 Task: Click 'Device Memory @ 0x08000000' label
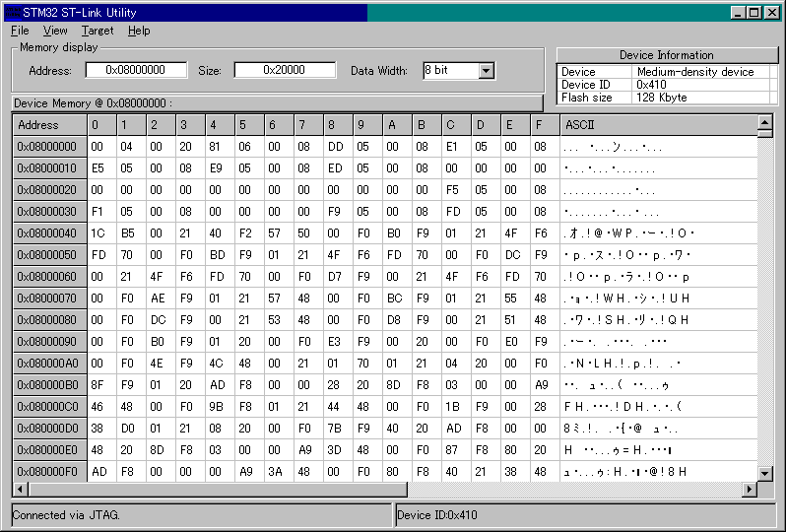93,103
